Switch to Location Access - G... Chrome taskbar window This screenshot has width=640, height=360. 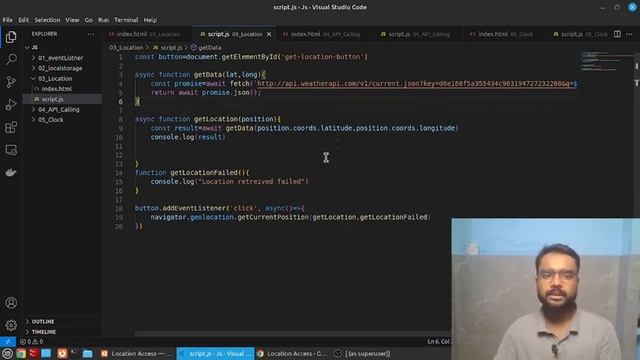point(292,353)
